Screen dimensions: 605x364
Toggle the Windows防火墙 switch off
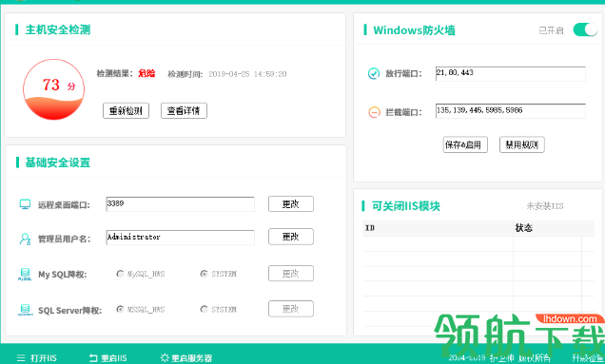point(585,29)
